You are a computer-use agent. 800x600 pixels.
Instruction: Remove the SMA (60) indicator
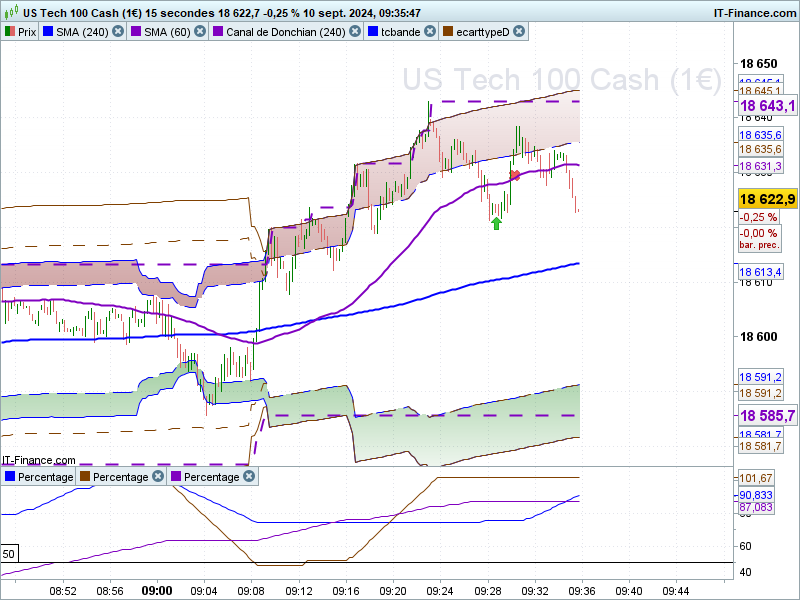point(200,32)
